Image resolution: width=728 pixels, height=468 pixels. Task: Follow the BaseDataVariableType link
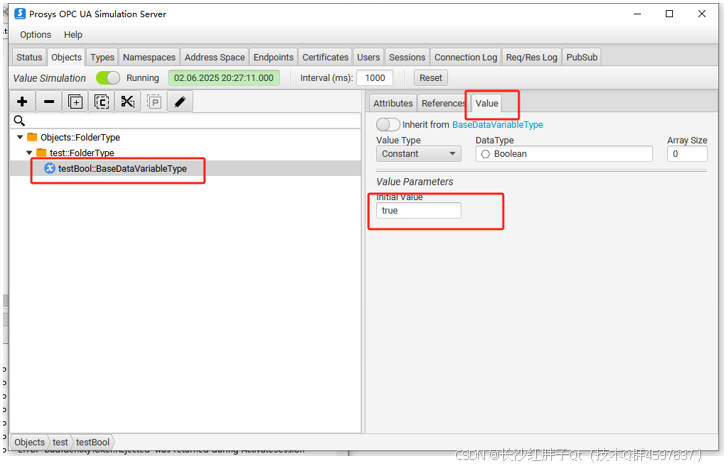pyautogui.click(x=497, y=124)
